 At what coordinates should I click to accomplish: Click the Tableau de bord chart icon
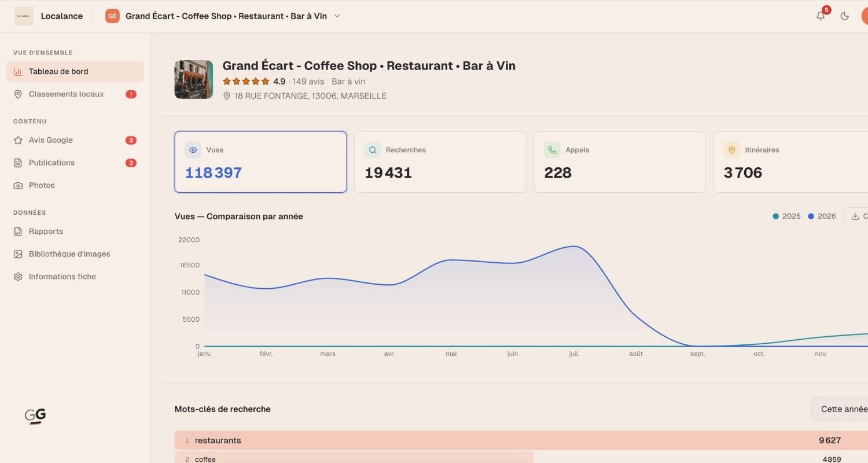[18, 72]
